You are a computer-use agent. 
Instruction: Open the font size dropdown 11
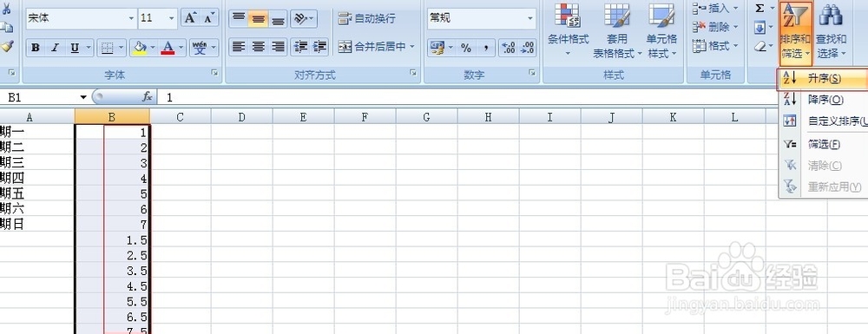pyautogui.click(x=158, y=18)
